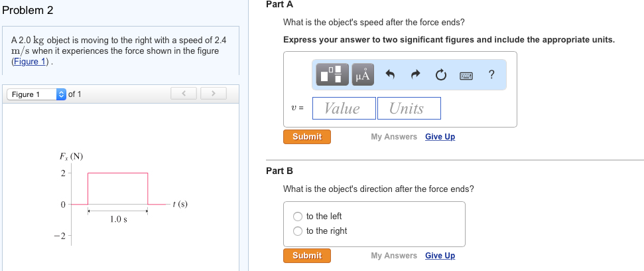Go to the next figure arrow
This screenshot has height=271, width=644.
(x=213, y=94)
